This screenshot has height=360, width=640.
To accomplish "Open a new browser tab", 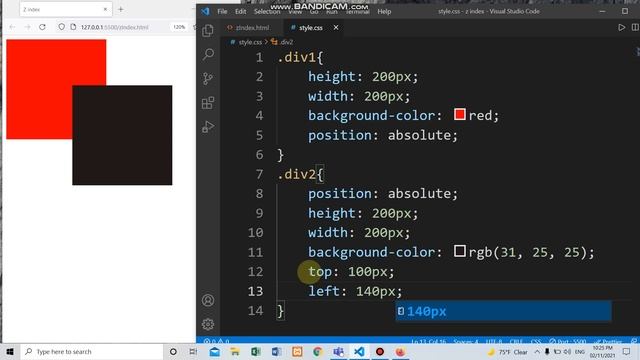I will [121, 9].
